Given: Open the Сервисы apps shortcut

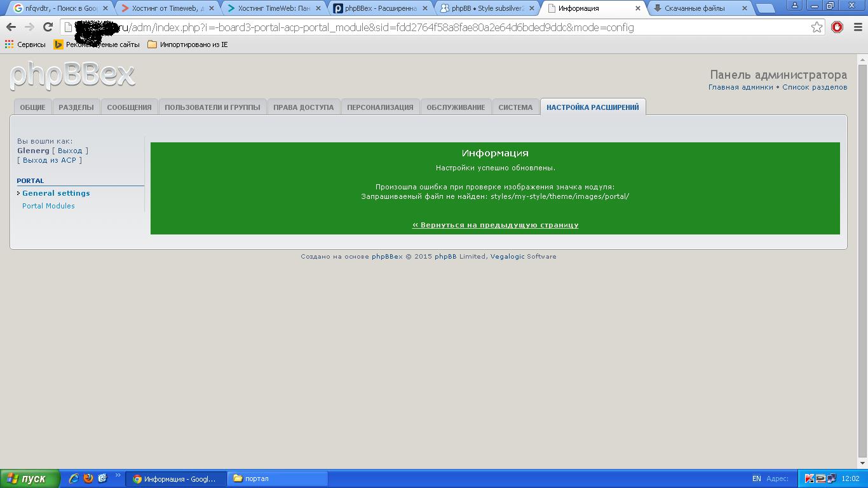Looking at the screenshot, I should point(25,44).
